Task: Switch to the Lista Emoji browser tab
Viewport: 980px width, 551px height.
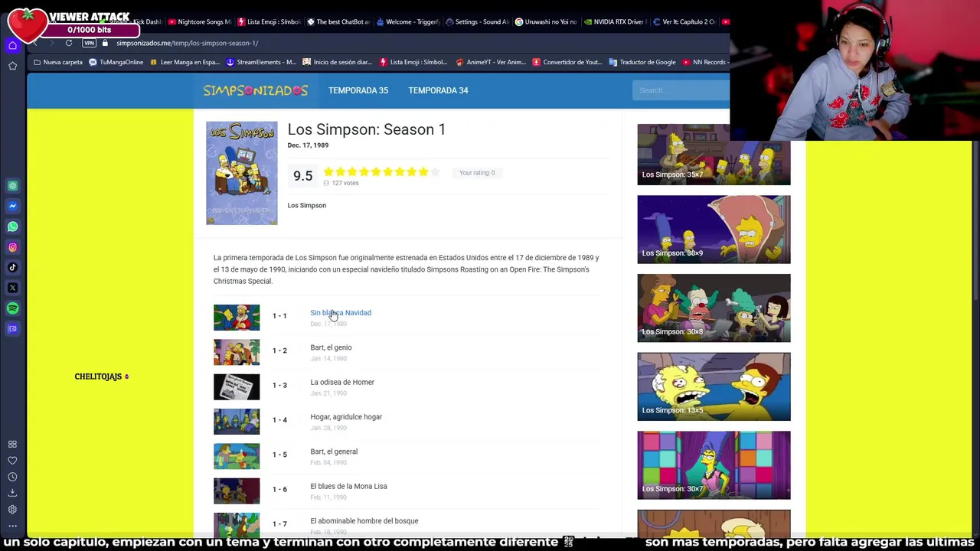Action: [x=269, y=21]
